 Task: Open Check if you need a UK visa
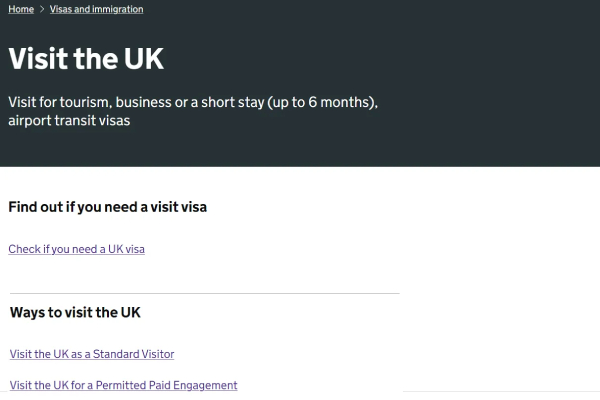pyautogui.click(x=77, y=249)
